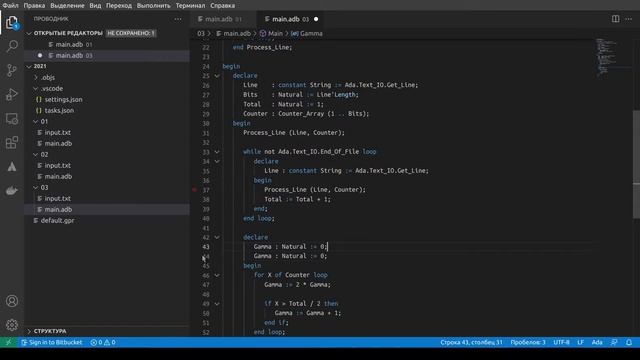Open the Explorer view icon
Image resolution: width=640 pixels, height=360 pixels.
tap(12, 22)
